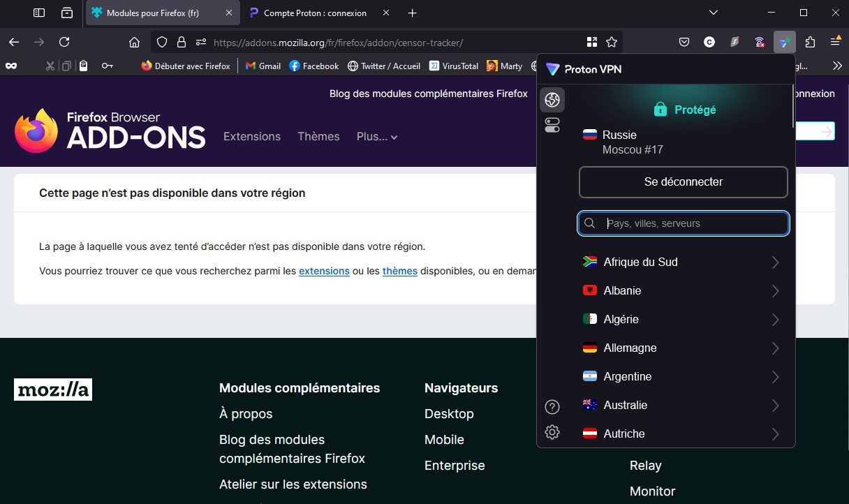
Task: Save page to Pocket
Action: [684, 42]
